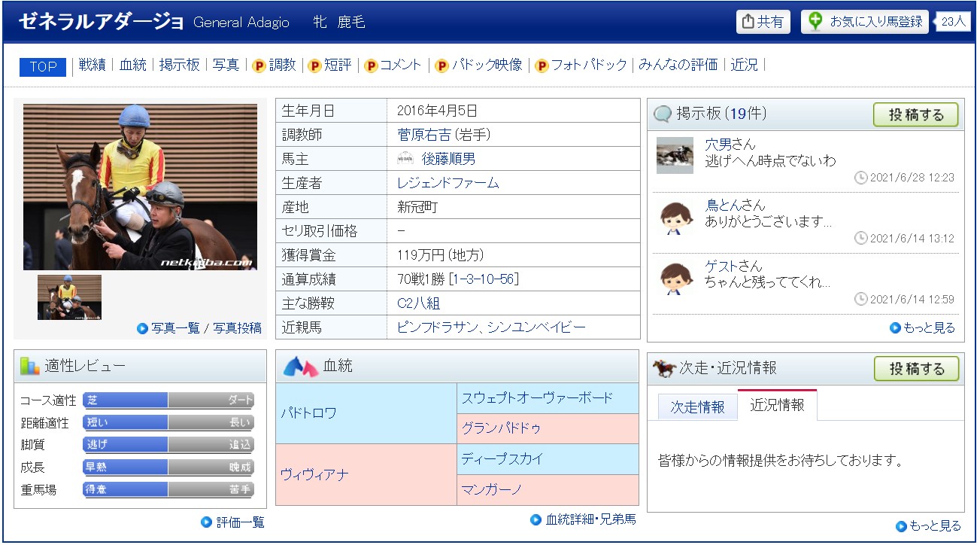Expand board posts with もっと見る under 掲示板
The height and width of the screenshot is (545, 980).
922,327
